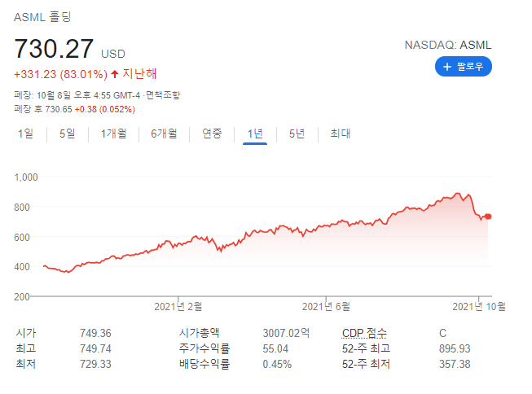Click the 배당수익률 value 0.45%
Viewport: 532px width, 394px height.
[277, 364]
